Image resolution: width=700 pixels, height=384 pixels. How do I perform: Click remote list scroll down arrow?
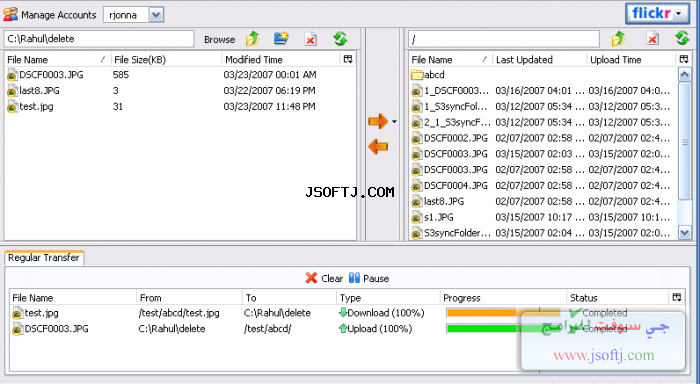(684, 233)
